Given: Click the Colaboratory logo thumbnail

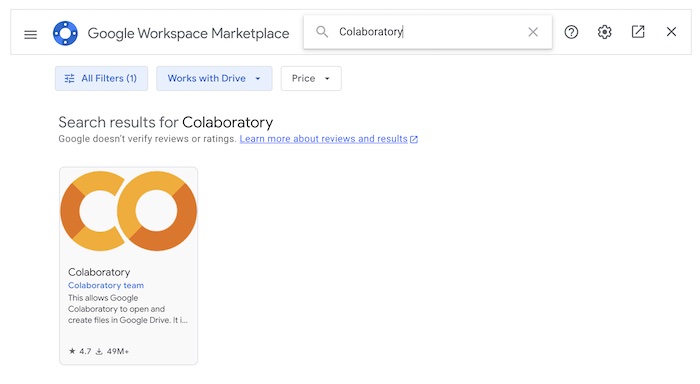Looking at the screenshot, I should 129,211.
